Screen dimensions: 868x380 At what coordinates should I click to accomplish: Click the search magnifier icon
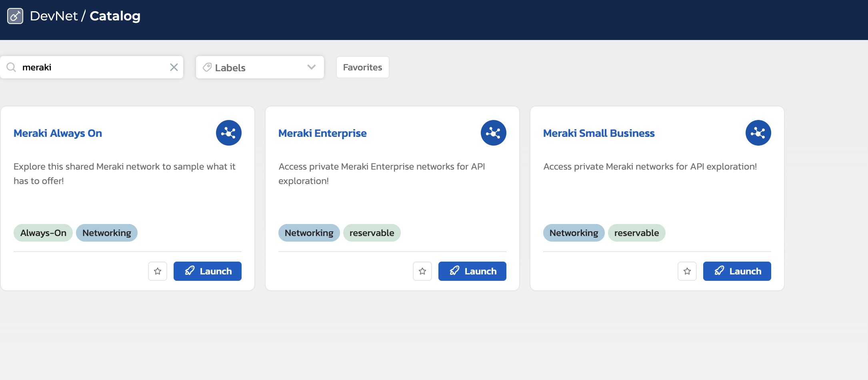(11, 67)
